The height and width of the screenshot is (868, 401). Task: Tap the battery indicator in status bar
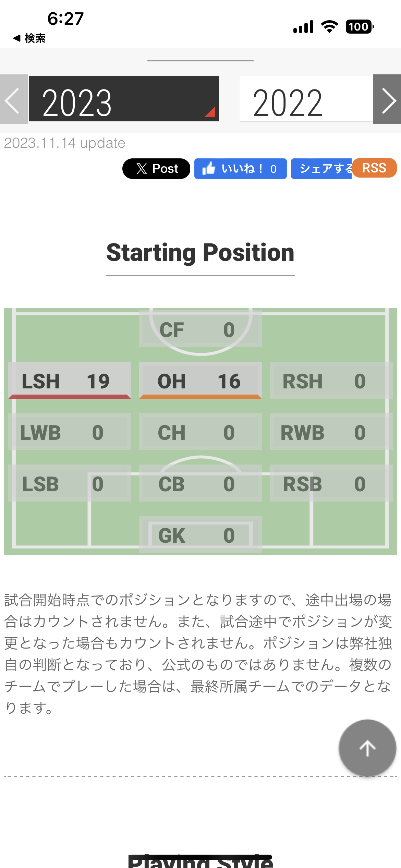360,27
